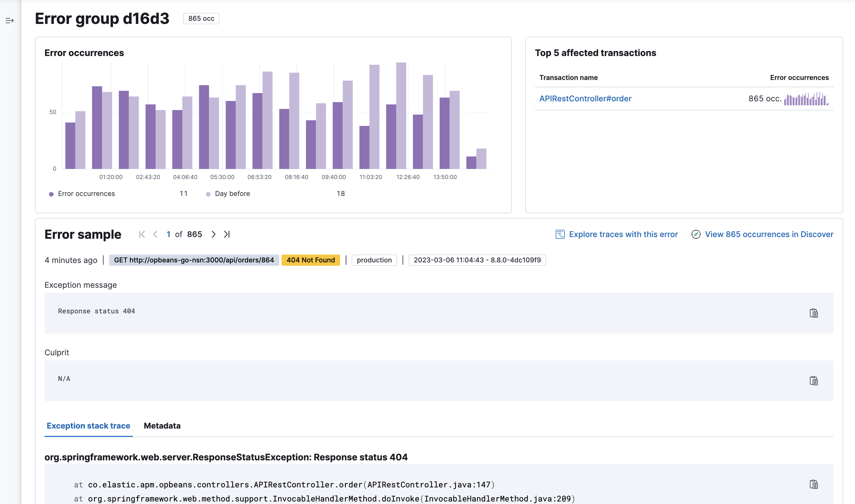Go to previous error sample
The height and width of the screenshot is (504, 855).
pos(155,234)
